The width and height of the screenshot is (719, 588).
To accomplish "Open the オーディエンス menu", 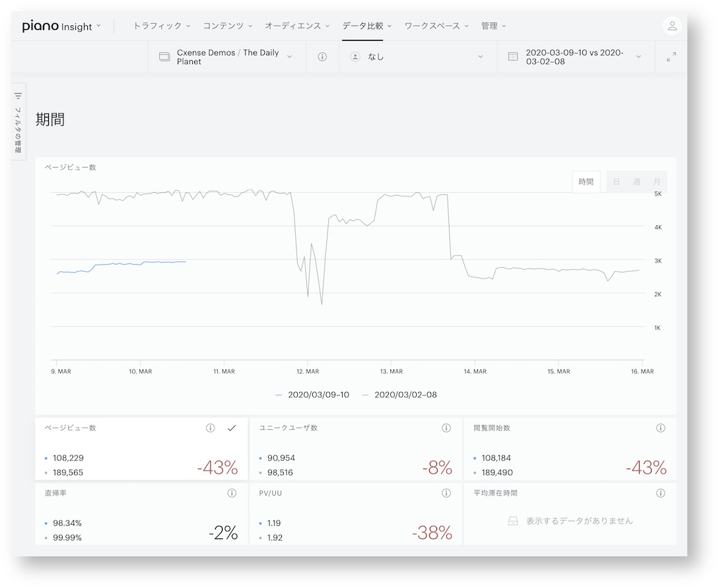I will coord(297,26).
